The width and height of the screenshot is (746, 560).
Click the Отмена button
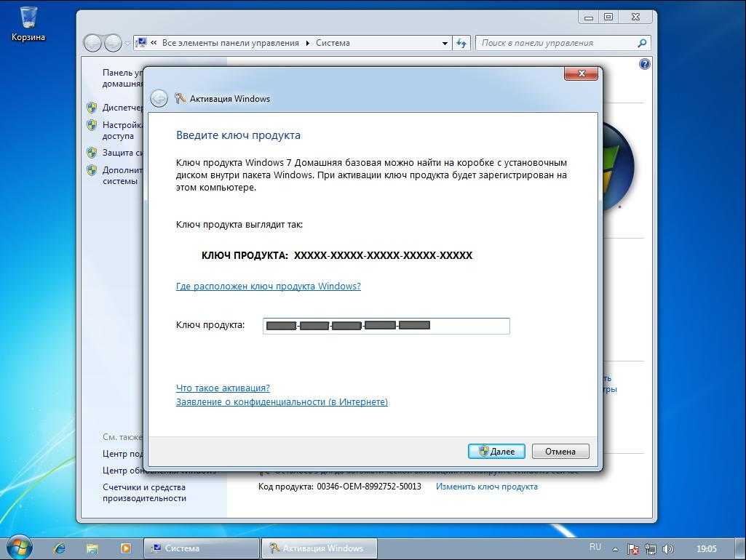click(560, 451)
